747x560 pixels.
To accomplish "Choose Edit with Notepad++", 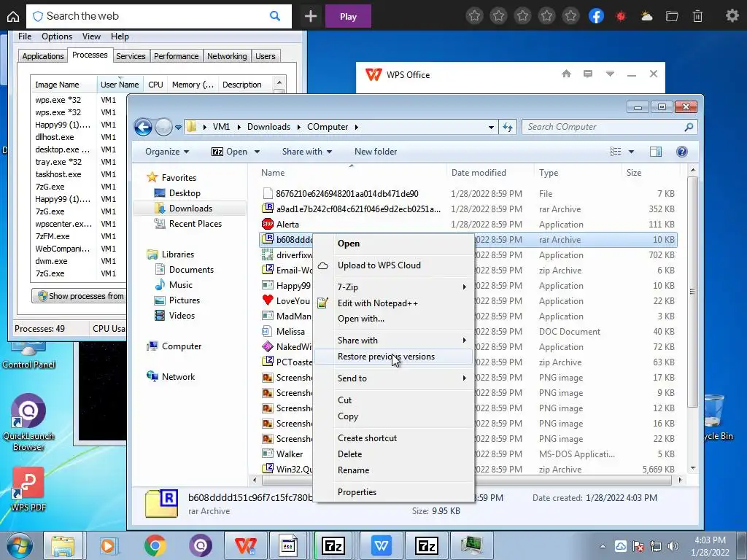I will [395, 303].
